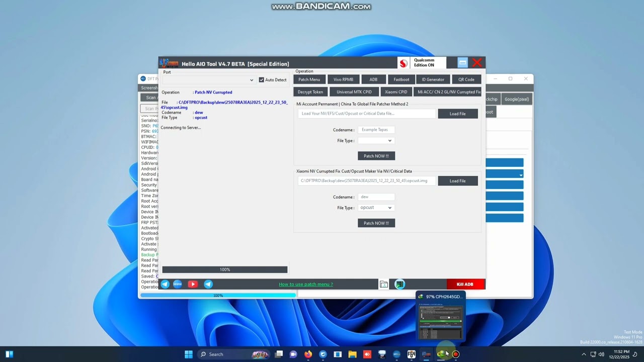Image resolution: width=644 pixels, height=362 pixels.
Task: Open the www website icon
Action: 178,284
